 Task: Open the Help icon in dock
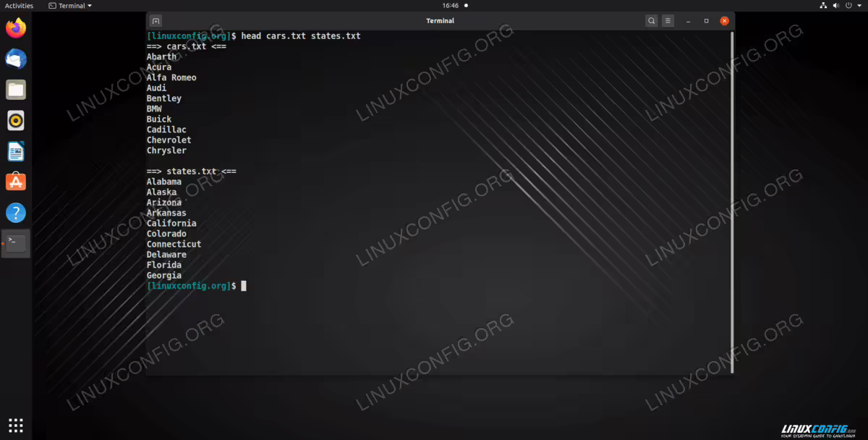click(x=16, y=213)
